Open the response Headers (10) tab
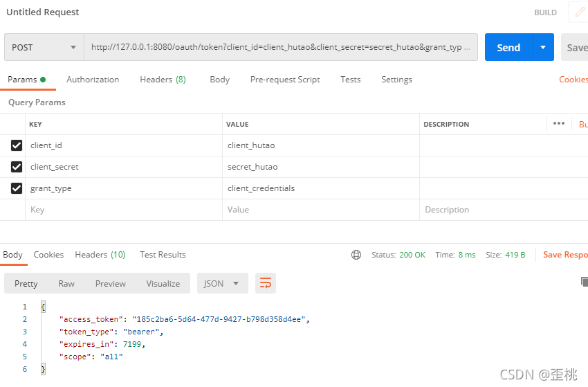 pyautogui.click(x=100, y=255)
